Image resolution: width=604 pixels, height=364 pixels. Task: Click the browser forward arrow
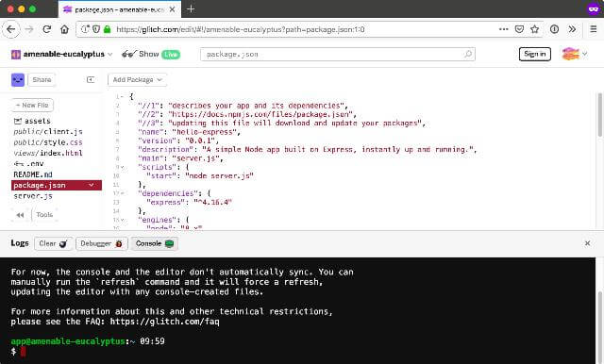tap(29, 29)
